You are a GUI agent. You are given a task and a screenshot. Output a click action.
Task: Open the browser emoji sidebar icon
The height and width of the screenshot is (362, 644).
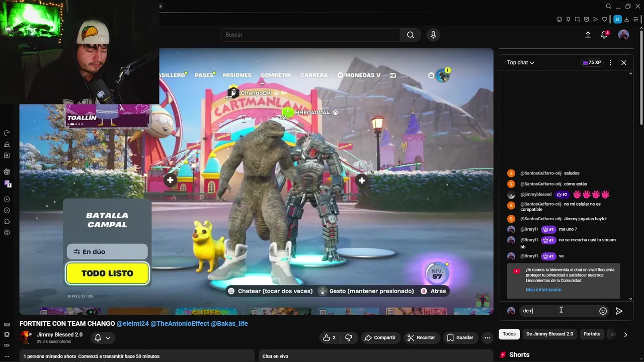559,19
